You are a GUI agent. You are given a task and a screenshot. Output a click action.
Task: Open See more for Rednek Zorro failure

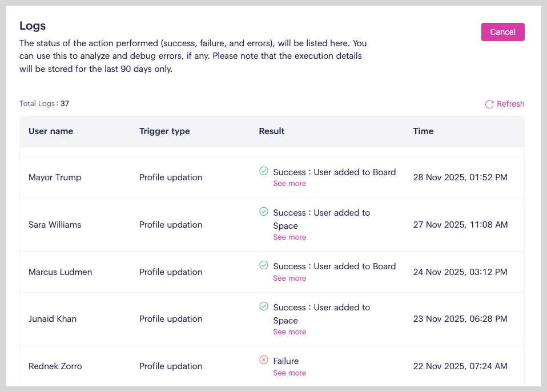click(x=289, y=373)
